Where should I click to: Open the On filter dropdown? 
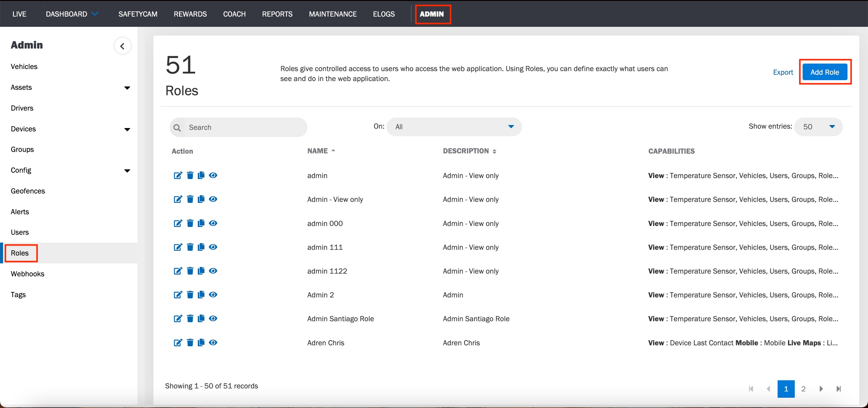click(x=454, y=127)
